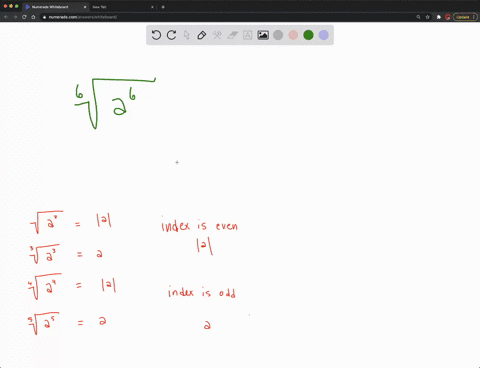Insert an image with picture icon
Screen dimensions: 480x368
coord(263,35)
